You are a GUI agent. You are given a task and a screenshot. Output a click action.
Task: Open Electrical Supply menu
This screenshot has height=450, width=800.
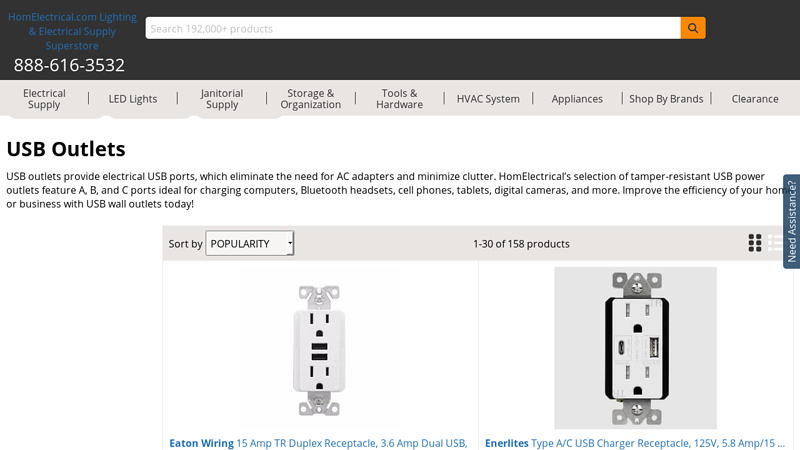pos(44,99)
